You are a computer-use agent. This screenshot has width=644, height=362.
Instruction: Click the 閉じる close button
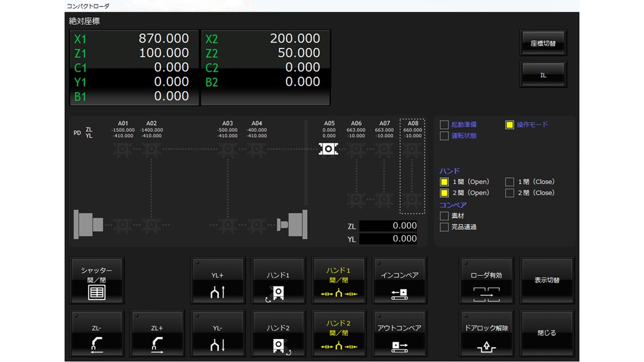(547, 334)
